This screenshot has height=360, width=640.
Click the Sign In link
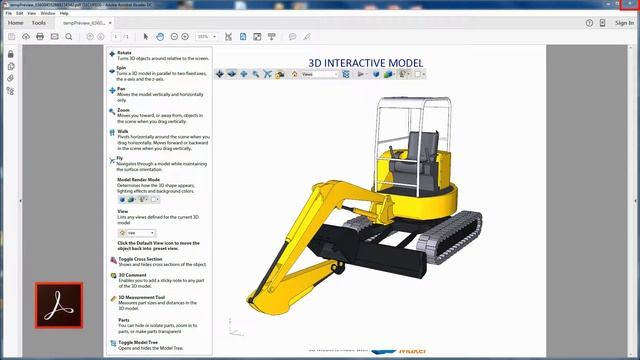coord(624,23)
